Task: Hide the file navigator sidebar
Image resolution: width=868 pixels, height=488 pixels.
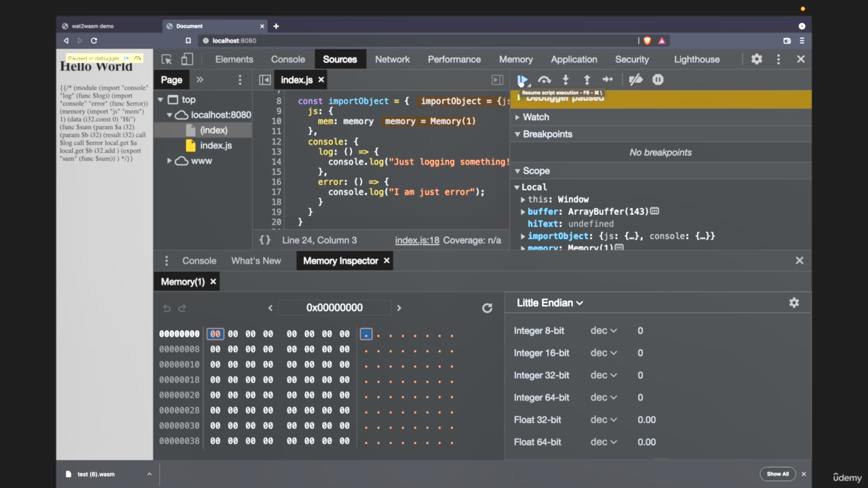Action: pyautogui.click(x=265, y=80)
